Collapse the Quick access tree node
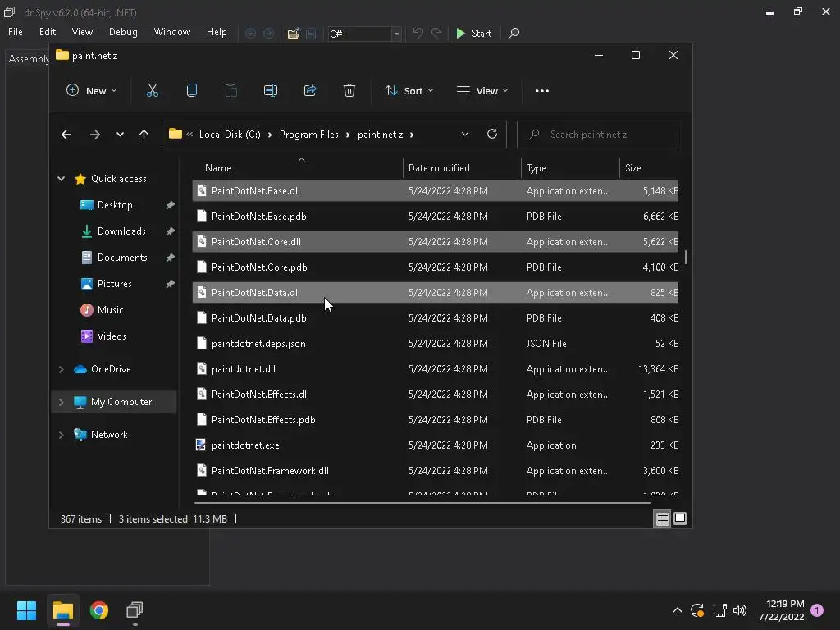 [61, 178]
